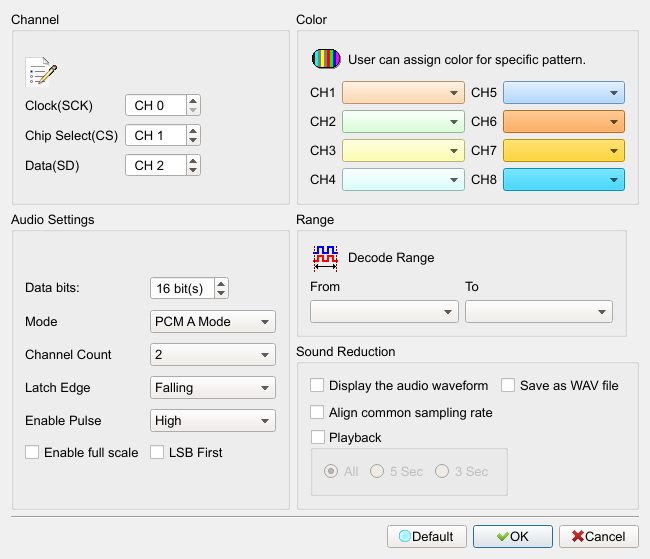Increase Chip Select(CS) channel with up arrow
This screenshot has width=650, height=559.
pos(193,131)
